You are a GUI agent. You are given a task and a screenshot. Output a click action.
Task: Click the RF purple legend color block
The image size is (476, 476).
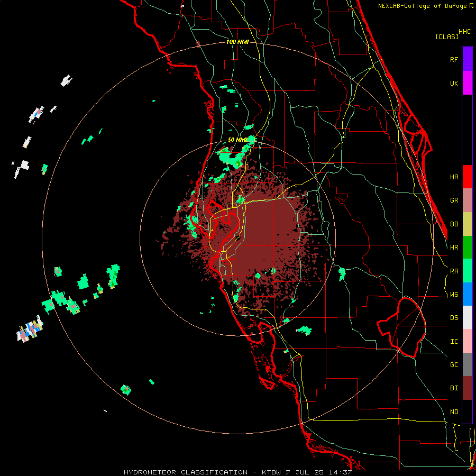(467, 59)
